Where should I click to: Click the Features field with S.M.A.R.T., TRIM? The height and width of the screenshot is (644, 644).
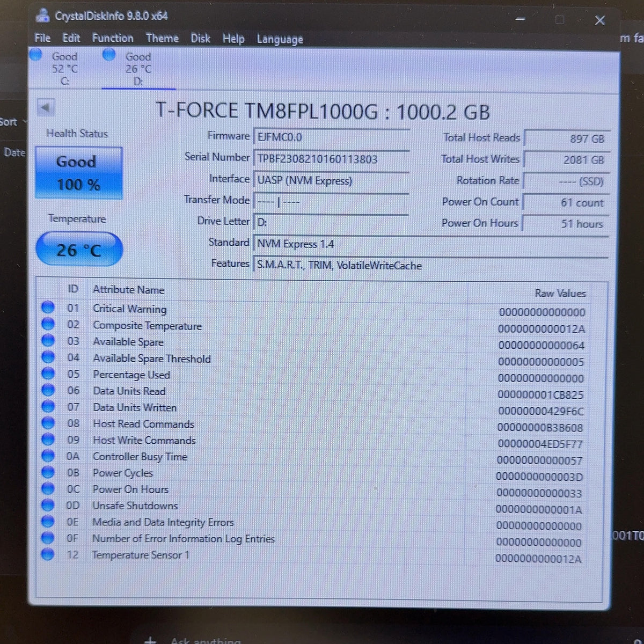tap(431, 265)
